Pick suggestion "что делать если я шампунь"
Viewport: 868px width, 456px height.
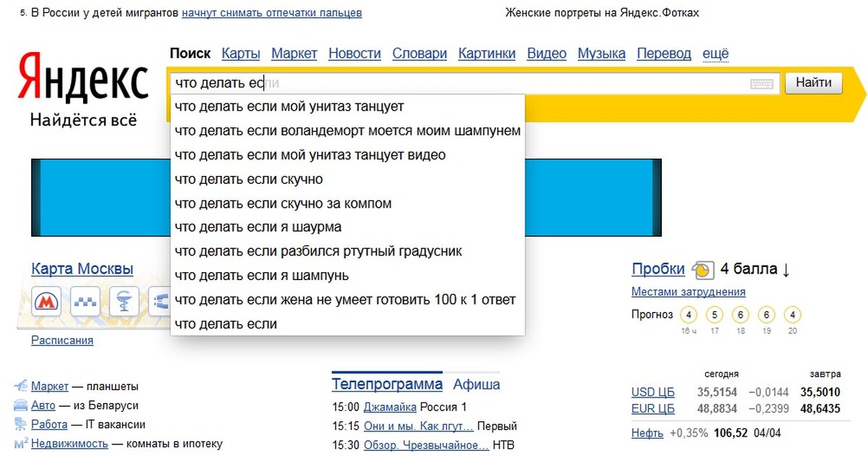262,276
